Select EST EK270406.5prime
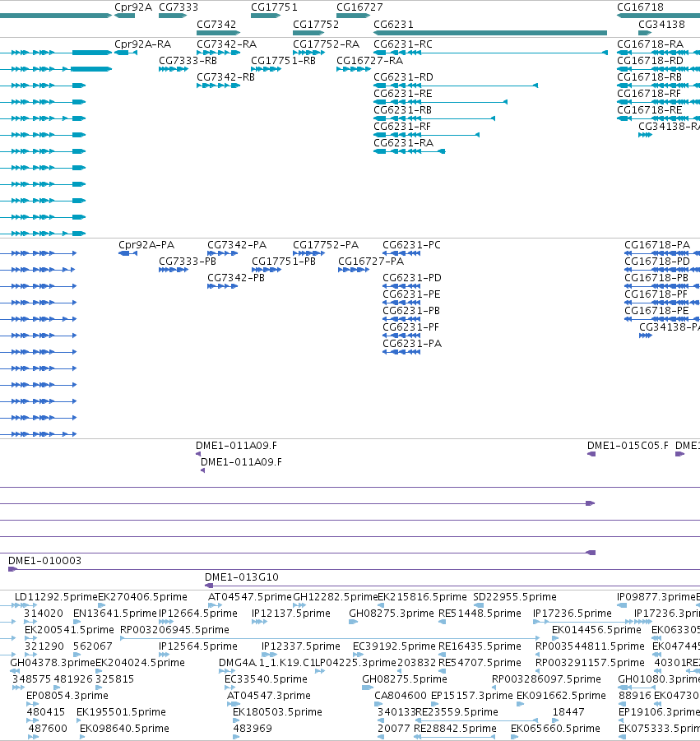The height and width of the screenshot is (741, 700). tap(142, 597)
